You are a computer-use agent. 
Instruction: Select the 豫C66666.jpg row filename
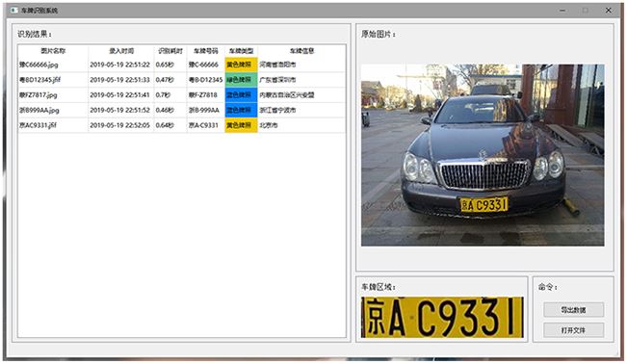click(x=39, y=65)
